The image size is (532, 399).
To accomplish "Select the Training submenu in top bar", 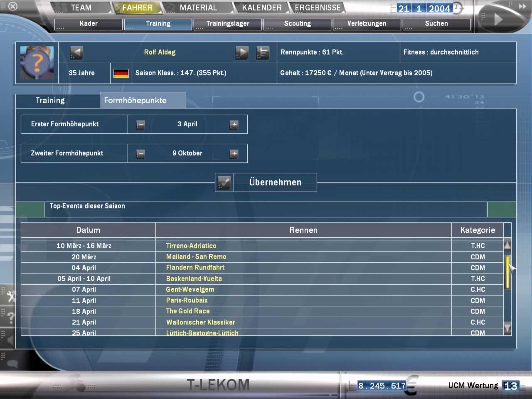I will click(158, 24).
